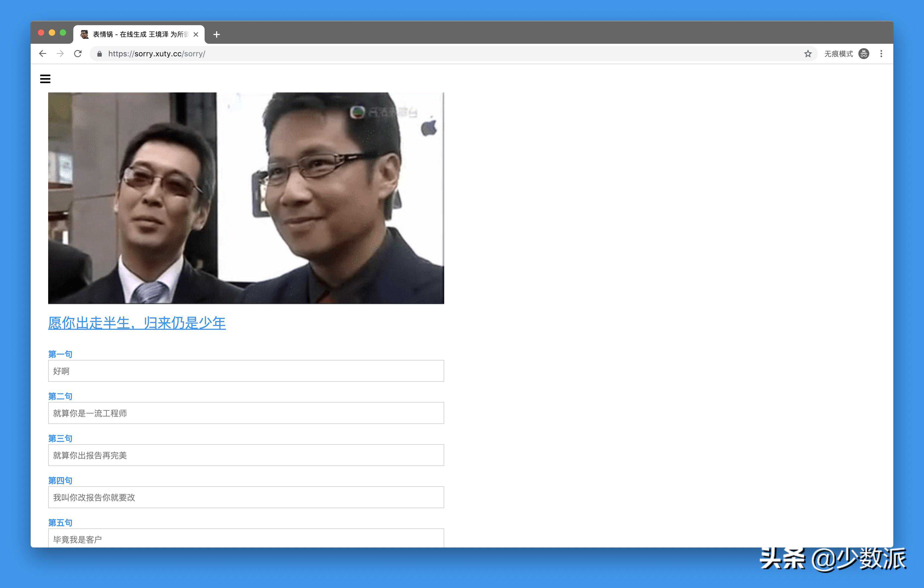Close the 表情锅 browser tab
Screen dimensions: 924x588
click(x=196, y=34)
